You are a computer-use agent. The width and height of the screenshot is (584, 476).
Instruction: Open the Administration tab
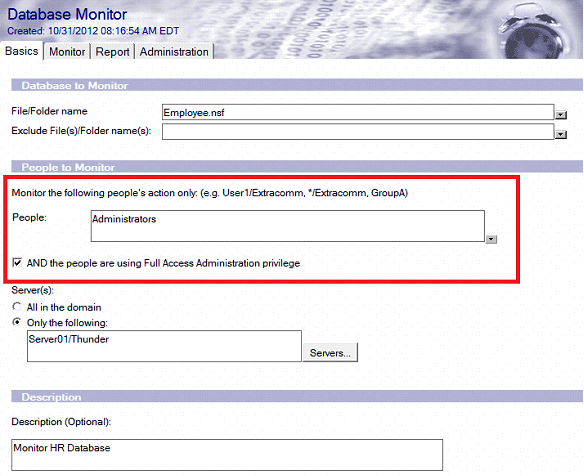(174, 52)
